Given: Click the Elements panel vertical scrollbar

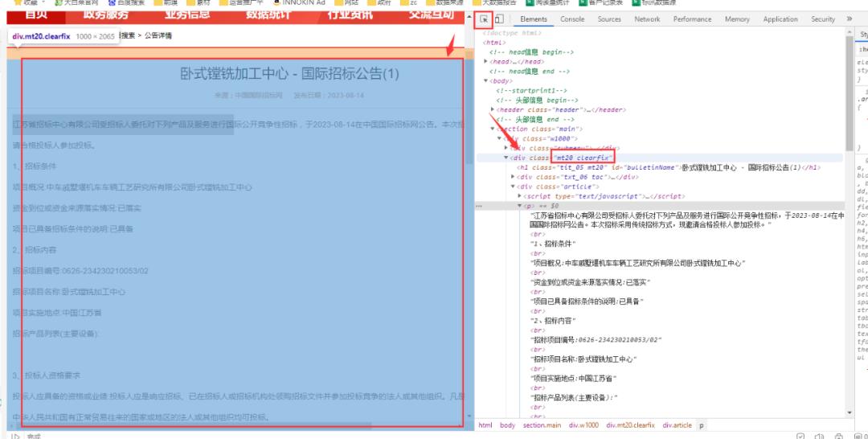Looking at the screenshot, I should point(850,93).
